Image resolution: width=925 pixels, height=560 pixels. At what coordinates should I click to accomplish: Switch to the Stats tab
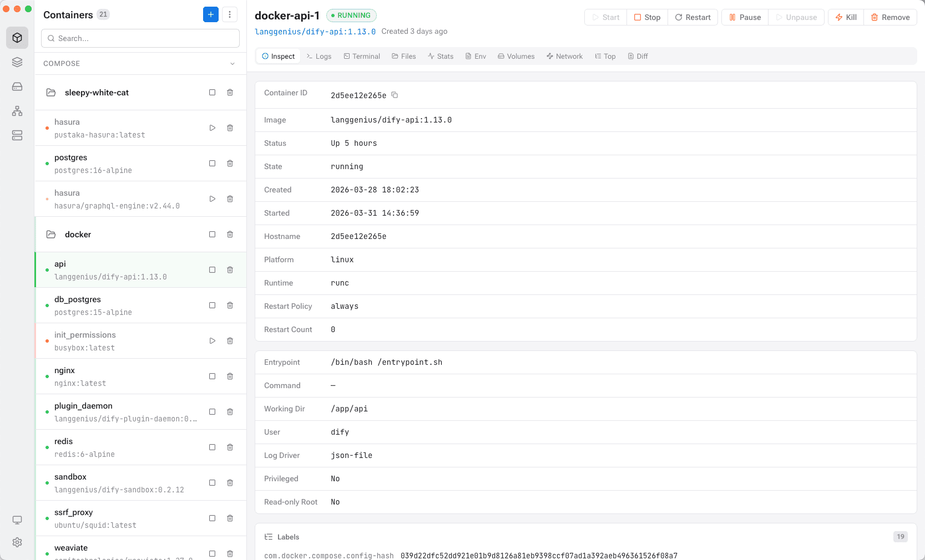pos(441,57)
